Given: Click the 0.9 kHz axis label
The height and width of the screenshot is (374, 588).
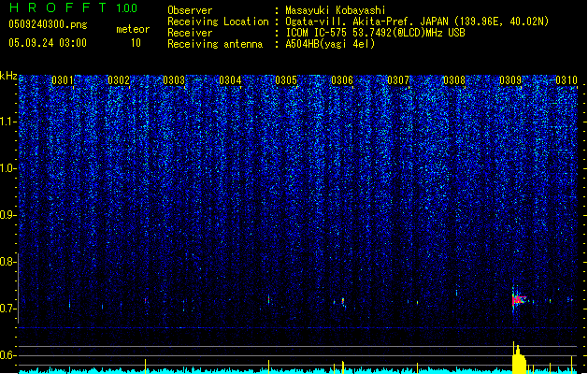Looking at the screenshot, I should tap(7, 215).
